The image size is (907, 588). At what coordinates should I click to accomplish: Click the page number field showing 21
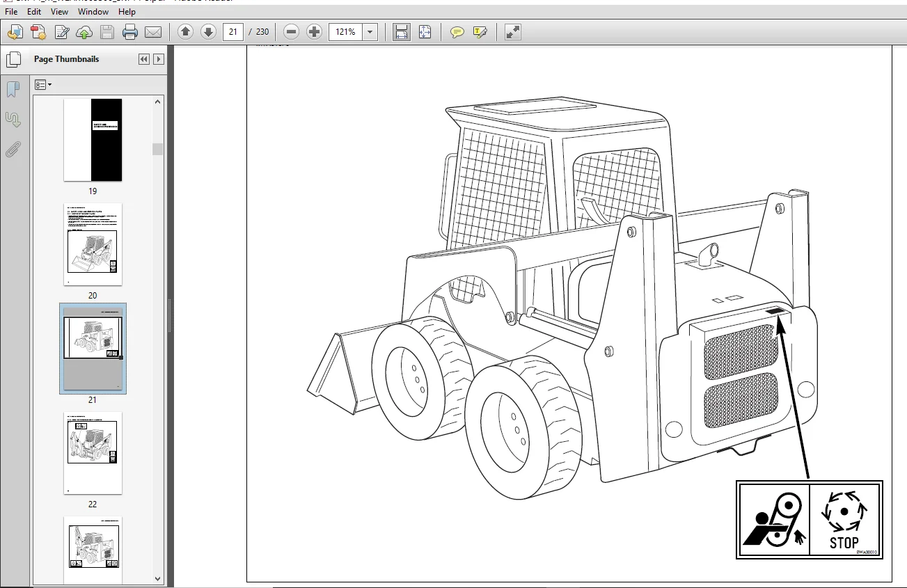(232, 32)
